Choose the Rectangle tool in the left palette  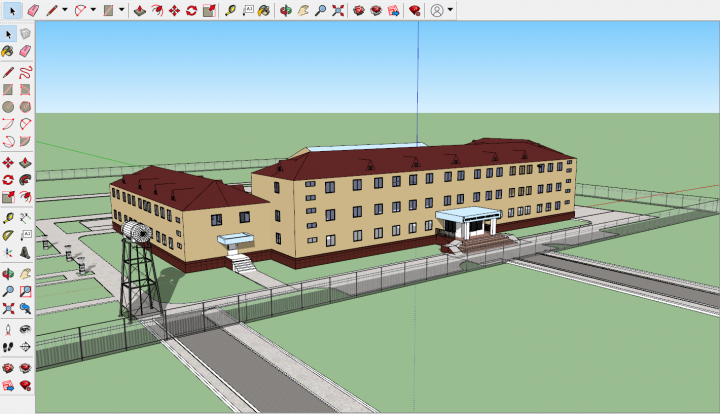pos(8,90)
